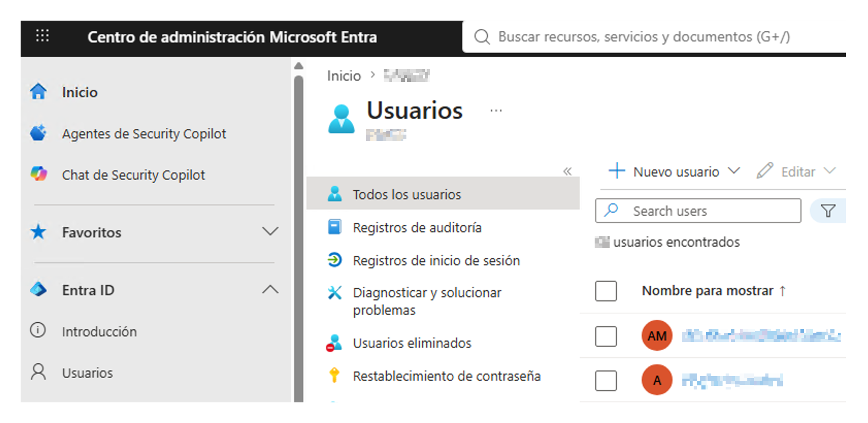Click the sidebar vertical scrollbar thumb

click(x=299, y=238)
